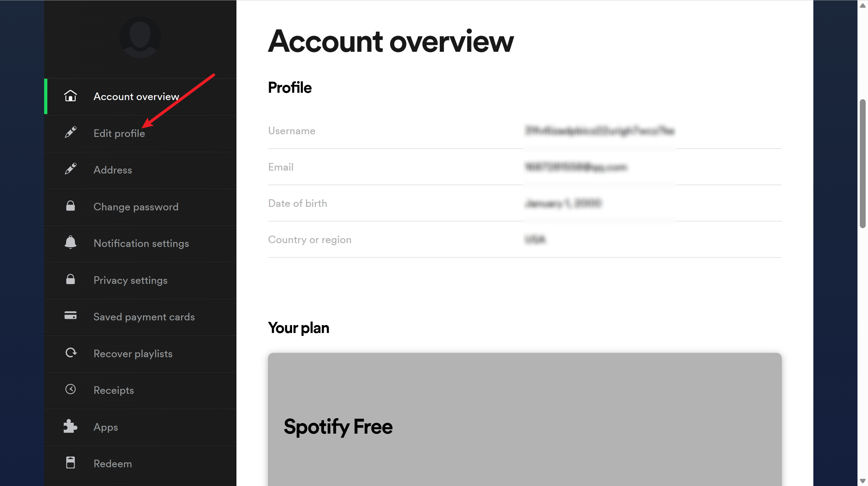Viewport: 868px width, 486px height.
Task: Select the lock icon beside Change password
Action: (x=71, y=206)
